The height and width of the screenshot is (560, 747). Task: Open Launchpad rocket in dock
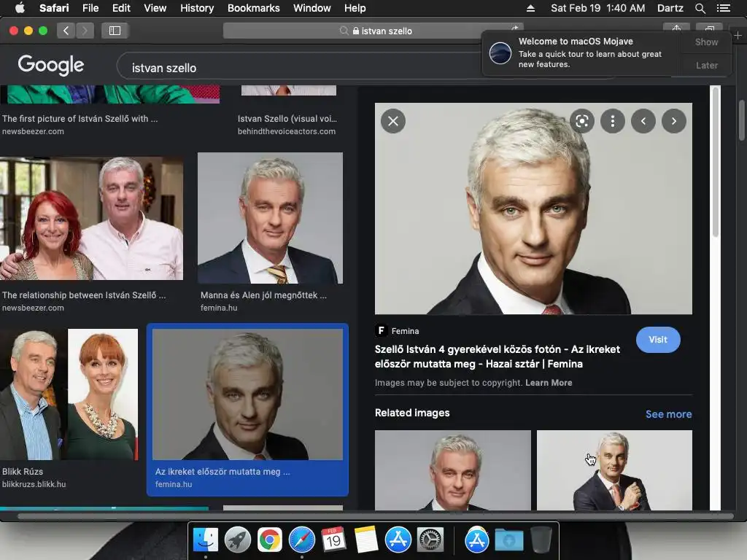(x=238, y=540)
